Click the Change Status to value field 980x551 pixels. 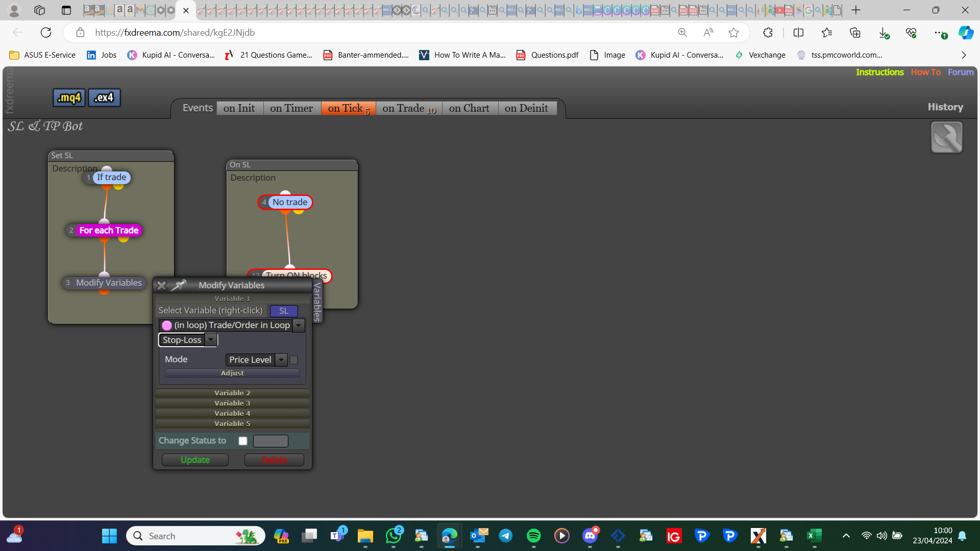(x=271, y=441)
